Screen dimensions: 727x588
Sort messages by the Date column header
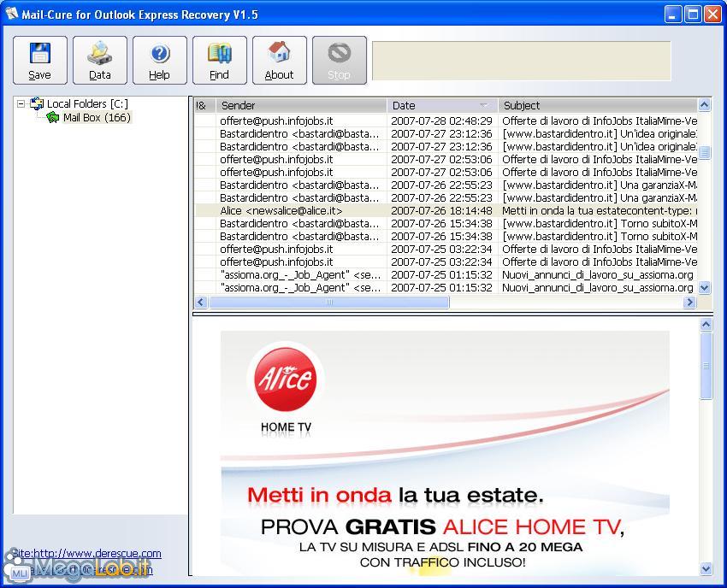442,106
